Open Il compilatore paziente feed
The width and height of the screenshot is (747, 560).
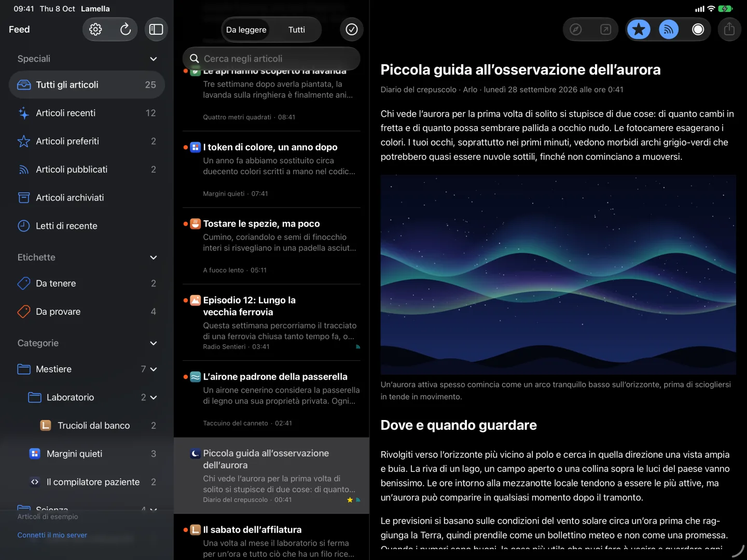point(87,482)
